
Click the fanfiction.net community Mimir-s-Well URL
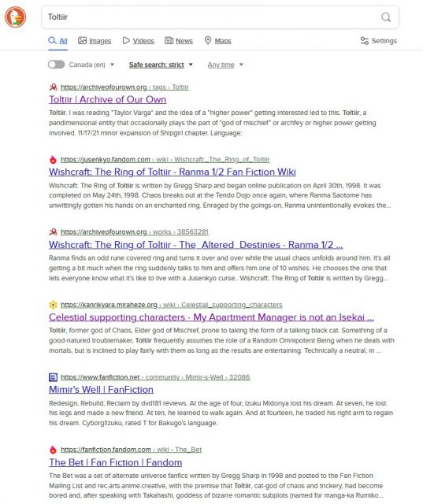[155, 377]
